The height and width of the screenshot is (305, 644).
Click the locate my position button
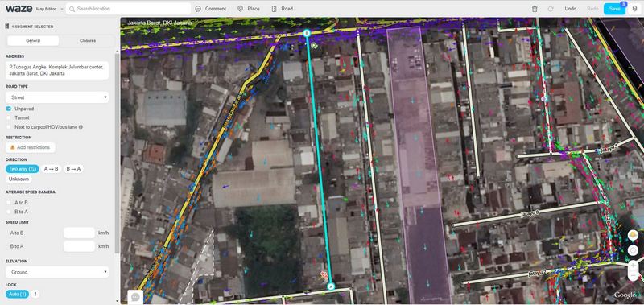point(634,250)
